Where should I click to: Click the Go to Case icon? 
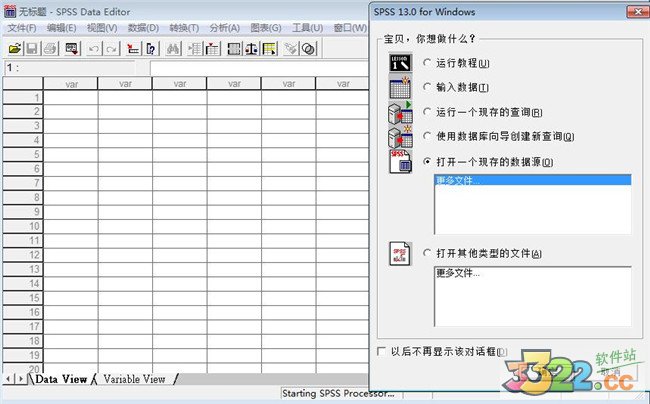(133, 49)
